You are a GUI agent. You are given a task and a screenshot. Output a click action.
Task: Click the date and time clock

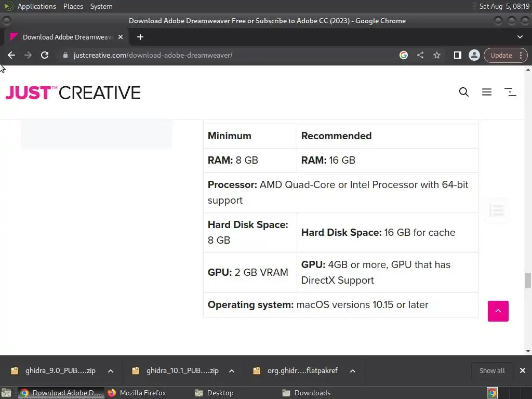tap(504, 6)
